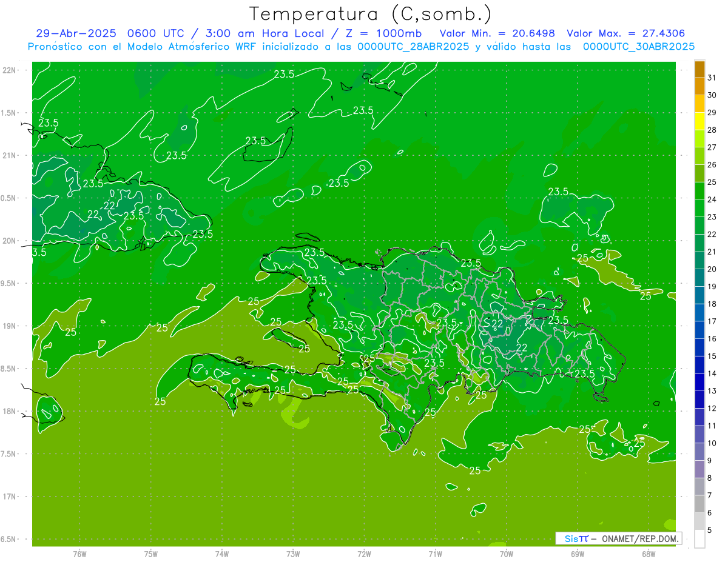Click the colorbar segment between 24 and 25

point(699,191)
